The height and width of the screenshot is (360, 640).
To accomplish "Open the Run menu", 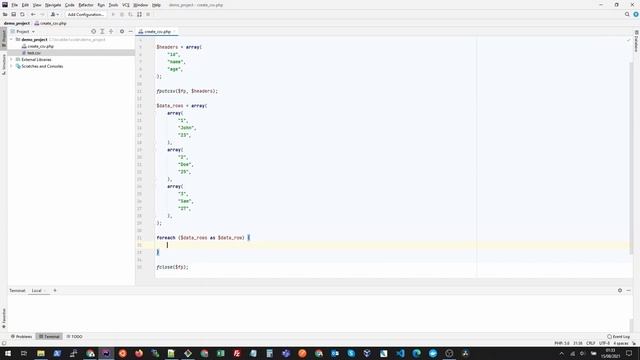I will 101,5.
